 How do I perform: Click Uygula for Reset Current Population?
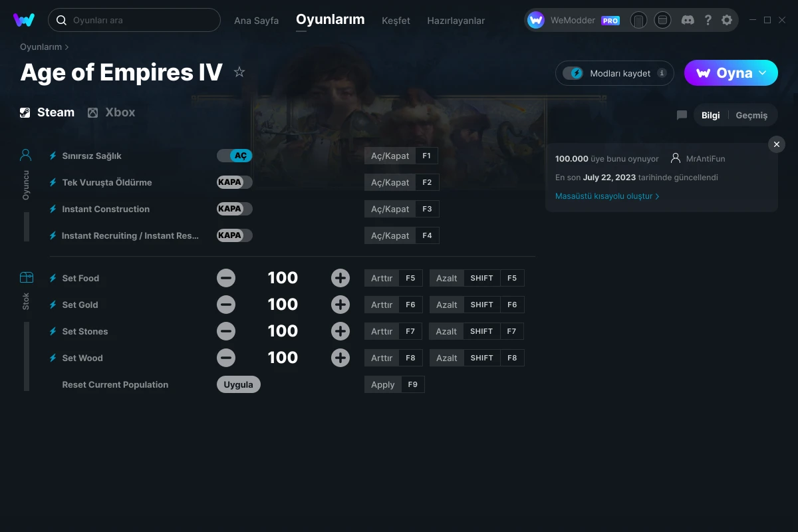pos(239,384)
